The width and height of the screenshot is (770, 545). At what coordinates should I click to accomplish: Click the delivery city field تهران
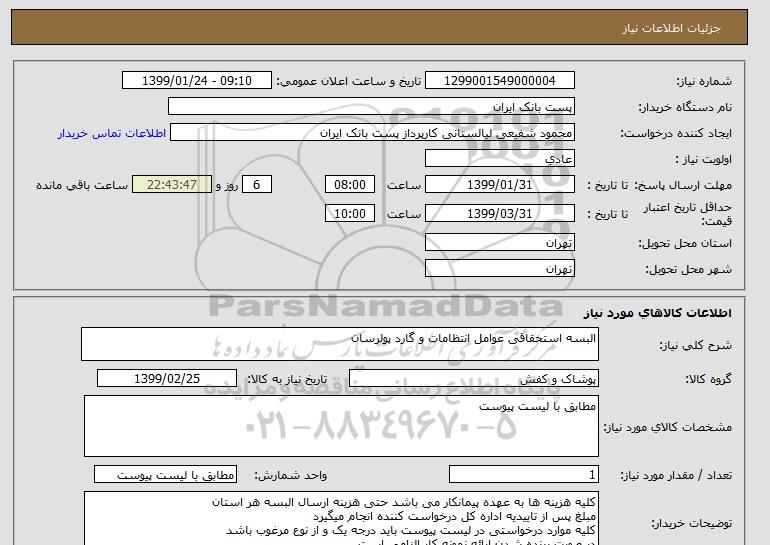[x=499, y=269]
